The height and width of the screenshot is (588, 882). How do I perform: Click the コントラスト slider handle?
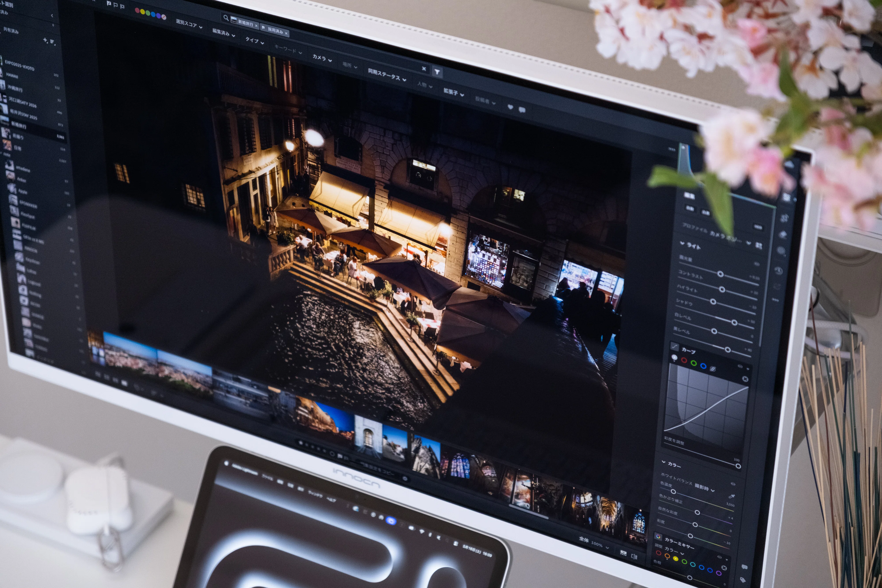point(722,289)
